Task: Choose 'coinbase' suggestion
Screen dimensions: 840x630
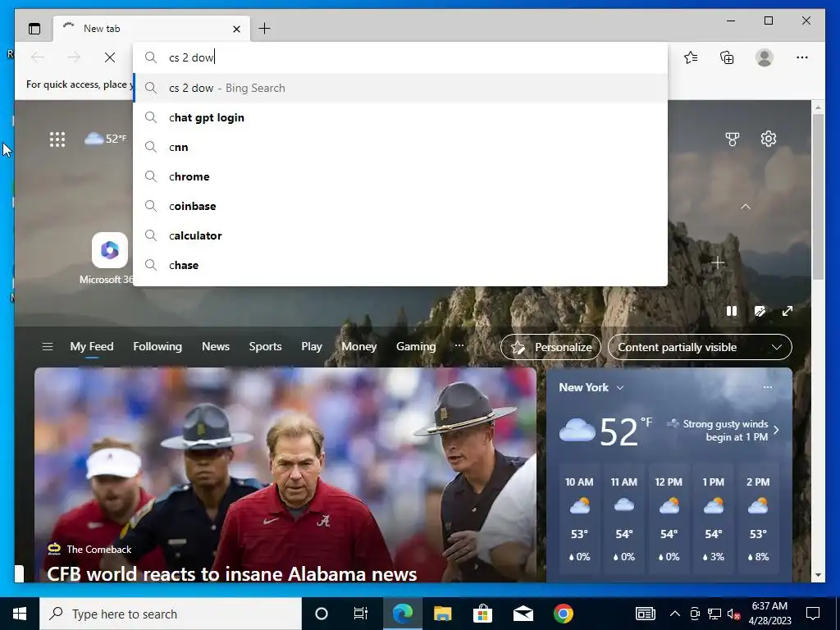Action: click(x=400, y=206)
